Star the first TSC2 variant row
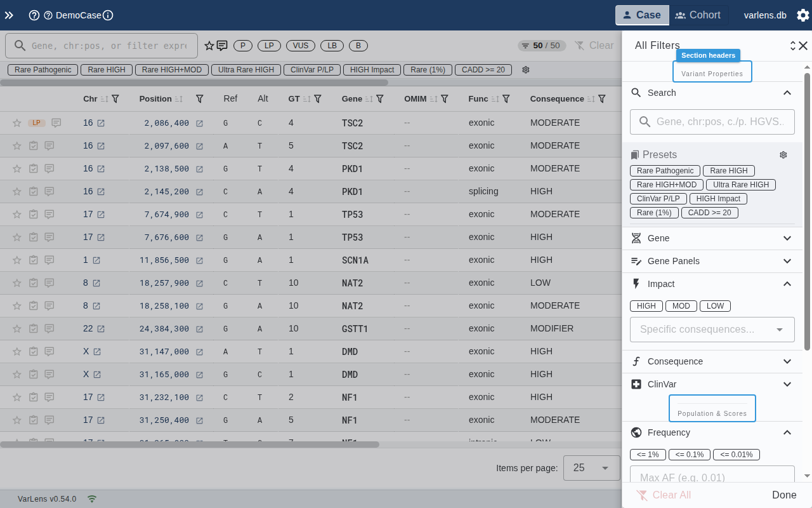This screenshot has height=508, width=812. click(x=16, y=123)
